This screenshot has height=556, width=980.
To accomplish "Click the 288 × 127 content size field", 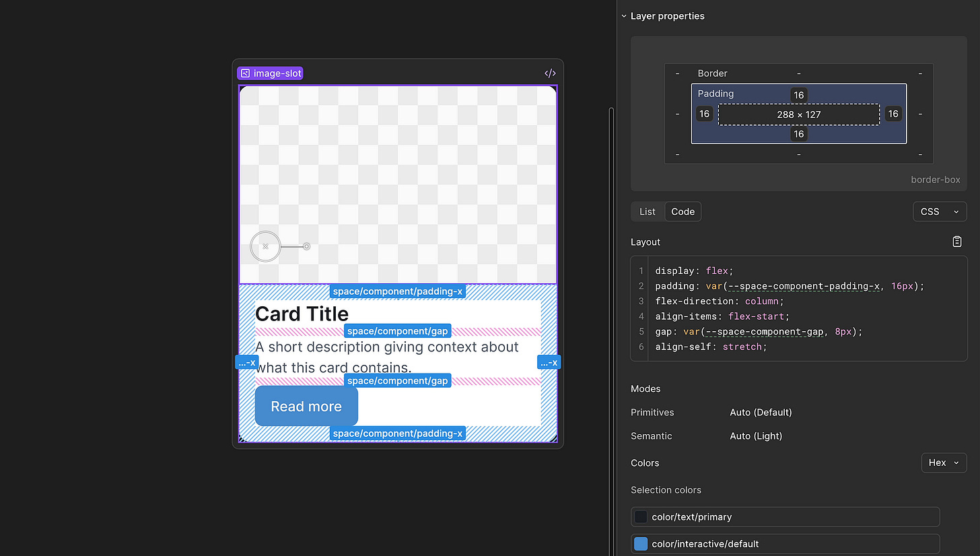I will tap(798, 114).
